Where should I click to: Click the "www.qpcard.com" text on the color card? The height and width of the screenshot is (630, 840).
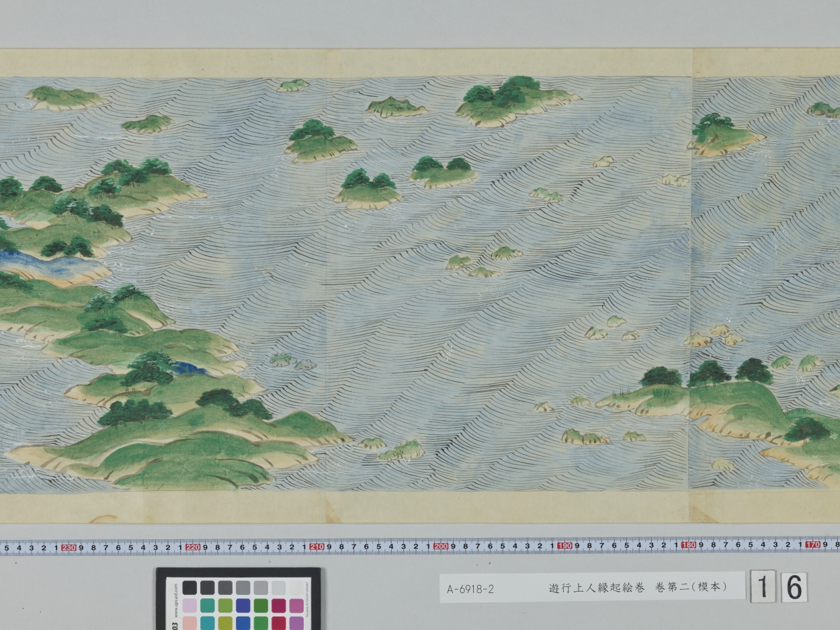point(176,600)
